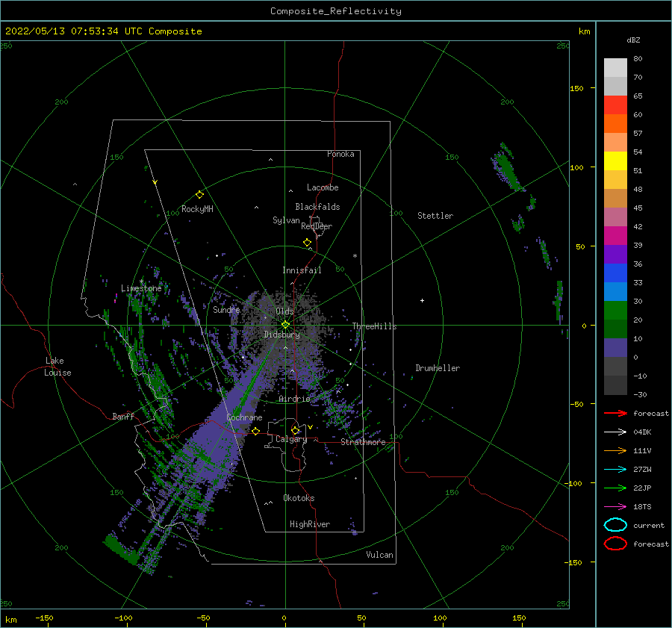Select the magenta 18TS arrow legend entry
The image size is (672, 628).
(615, 507)
